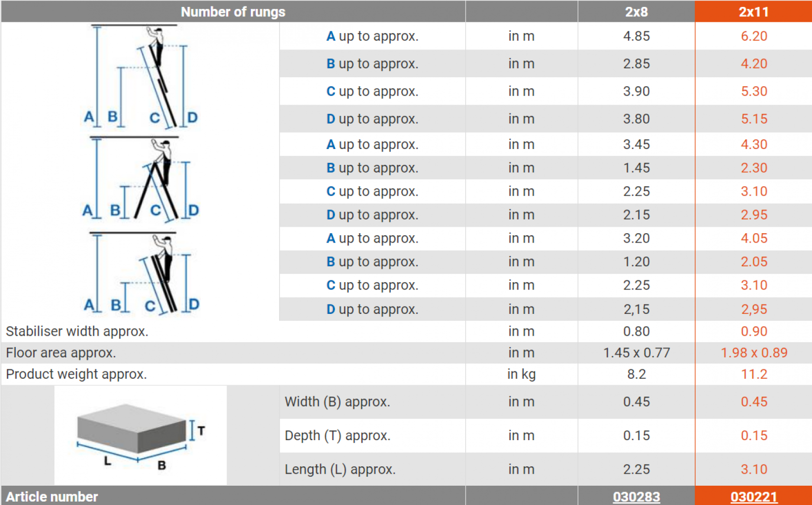Screen dimensions: 812x505
Task: Click the depth value 0.15 in 2x8 column
Action: pyautogui.click(x=636, y=435)
